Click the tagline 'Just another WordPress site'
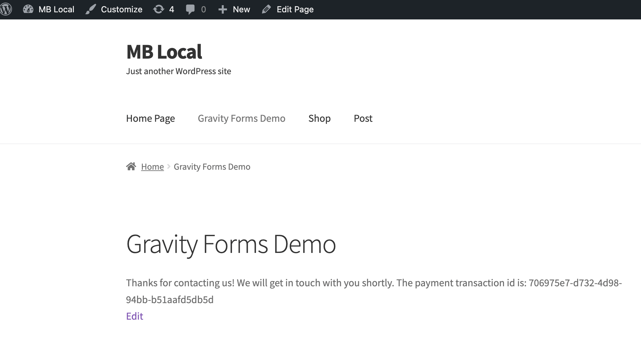This screenshot has height=364, width=641. coord(178,71)
